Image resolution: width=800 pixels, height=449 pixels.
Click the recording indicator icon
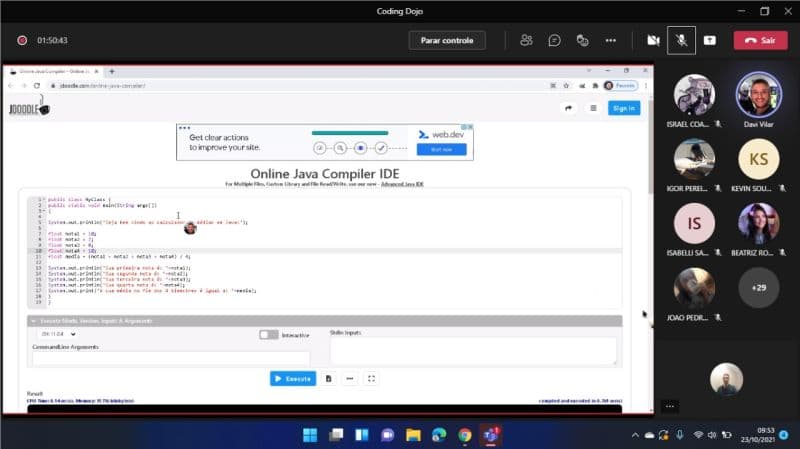pos(22,40)
